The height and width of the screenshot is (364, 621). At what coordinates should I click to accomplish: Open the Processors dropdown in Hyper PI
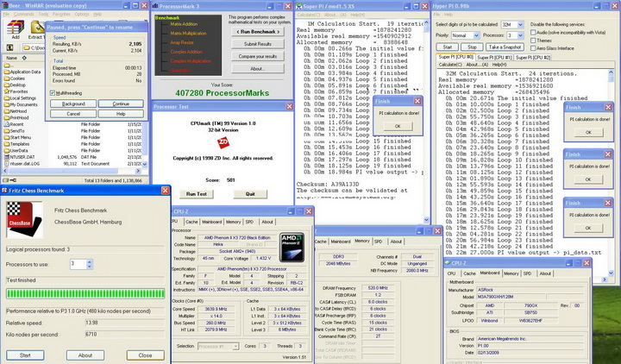tap(520, 35)
